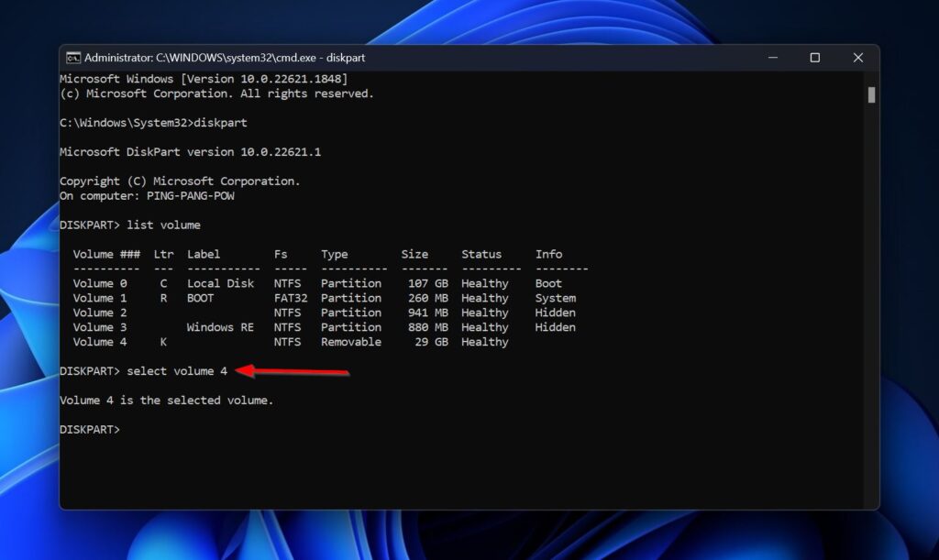939x560 pixels.
Task: Click the 'Microsoft DiskPart version' line
Action: tap(190, 151)
